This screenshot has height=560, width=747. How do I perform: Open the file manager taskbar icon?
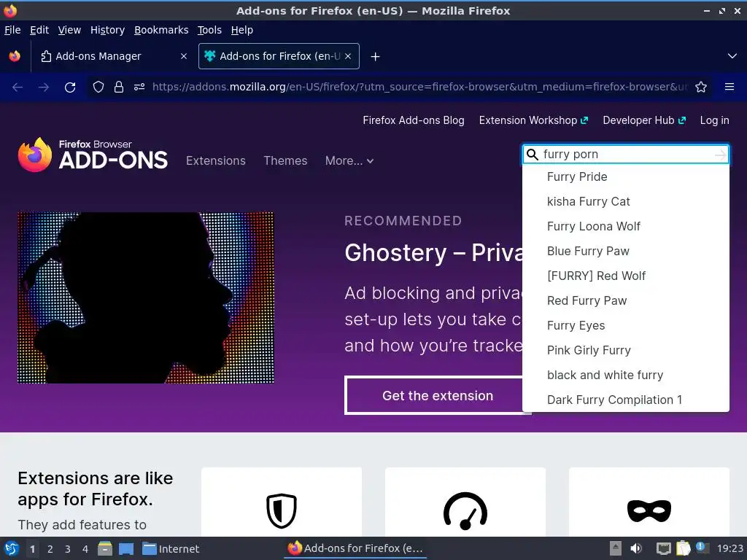click(105, 548)
